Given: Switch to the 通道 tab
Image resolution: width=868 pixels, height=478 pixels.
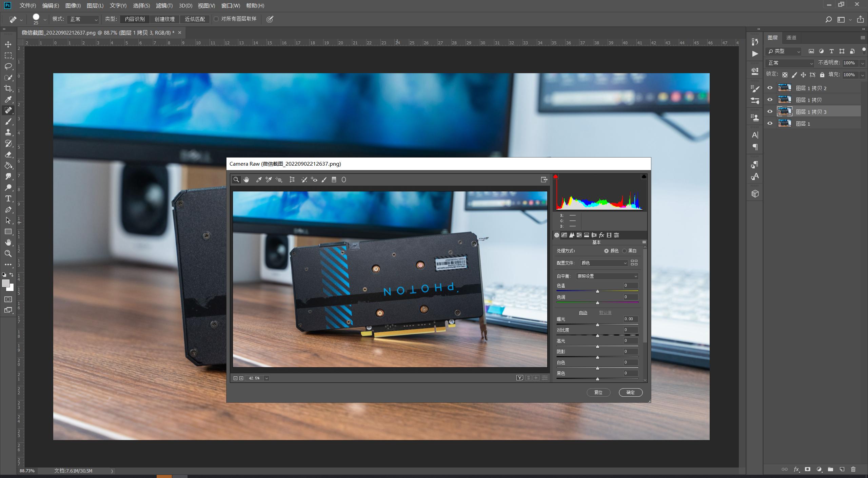Looking at the screenshot, I should tap(791, 38).
